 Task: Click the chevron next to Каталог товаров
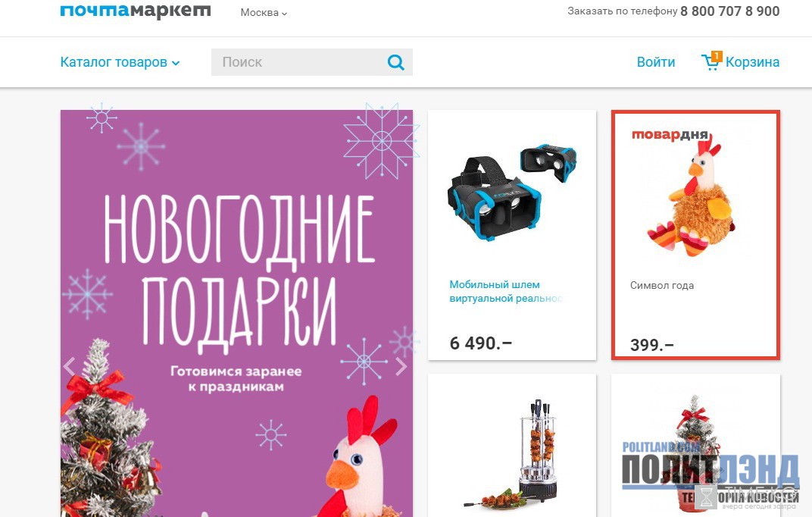click(176, 63)
